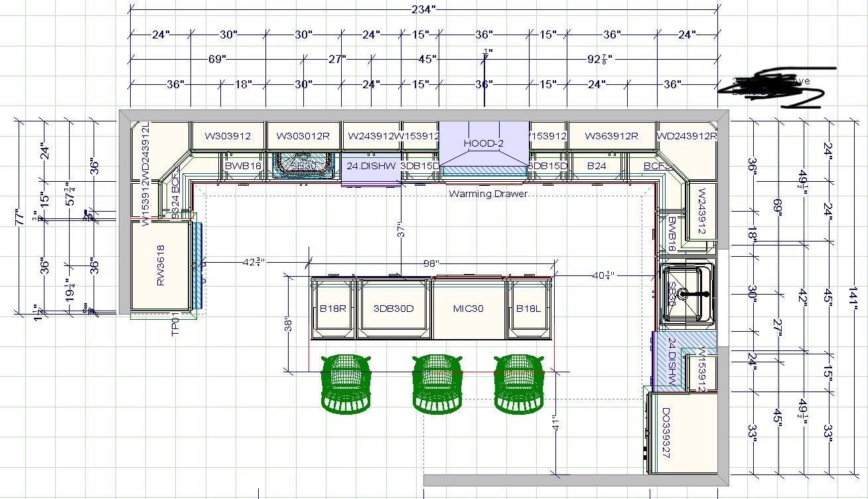Screen dimensions: 868x499
Task: Click the W303012R wall cabinet
Action: (303, 136)
